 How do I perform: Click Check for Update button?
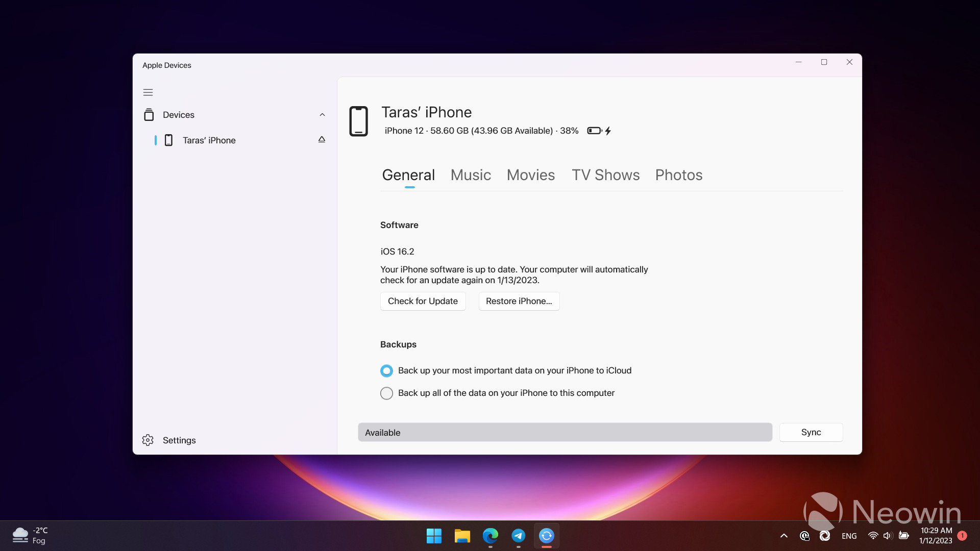point(423,300)
